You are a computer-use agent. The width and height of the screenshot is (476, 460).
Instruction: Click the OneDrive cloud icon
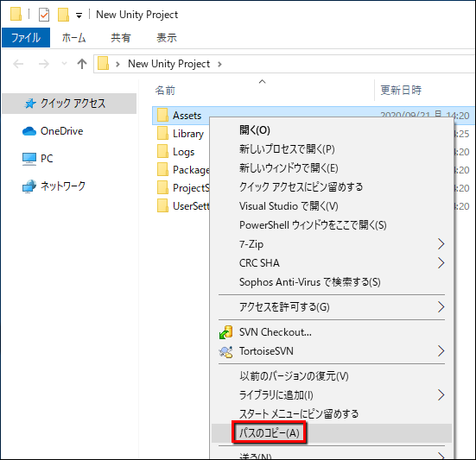pos(29,131)
